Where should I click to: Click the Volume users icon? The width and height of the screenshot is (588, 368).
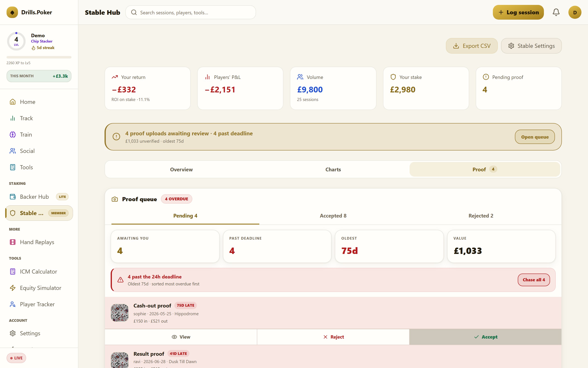[x=300, y=77]
